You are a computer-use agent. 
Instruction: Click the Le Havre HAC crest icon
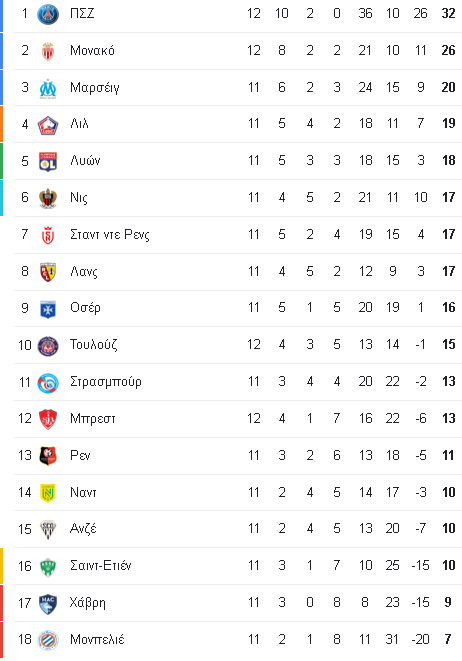pos(48,604)
